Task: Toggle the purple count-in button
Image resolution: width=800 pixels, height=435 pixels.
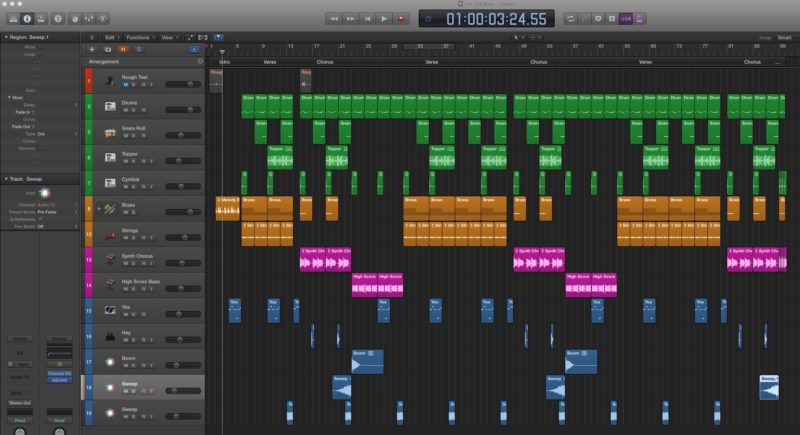Action: 626,19
